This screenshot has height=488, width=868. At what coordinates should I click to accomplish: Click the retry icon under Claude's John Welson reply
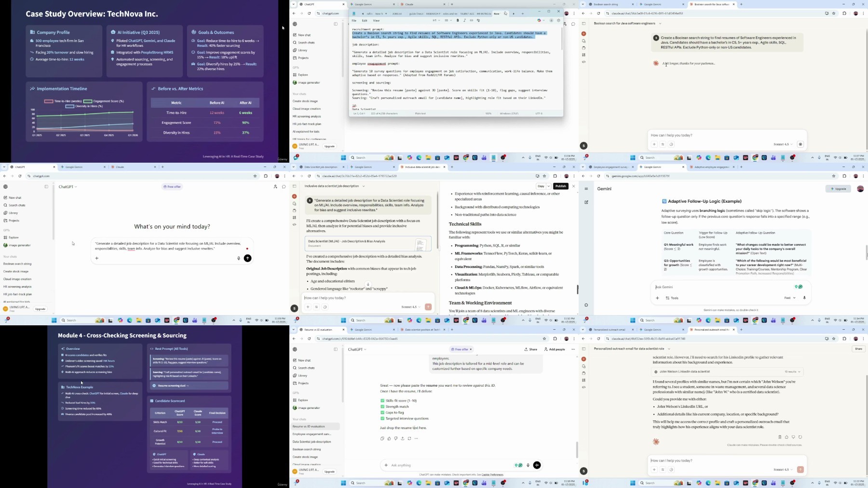[800, 437]
